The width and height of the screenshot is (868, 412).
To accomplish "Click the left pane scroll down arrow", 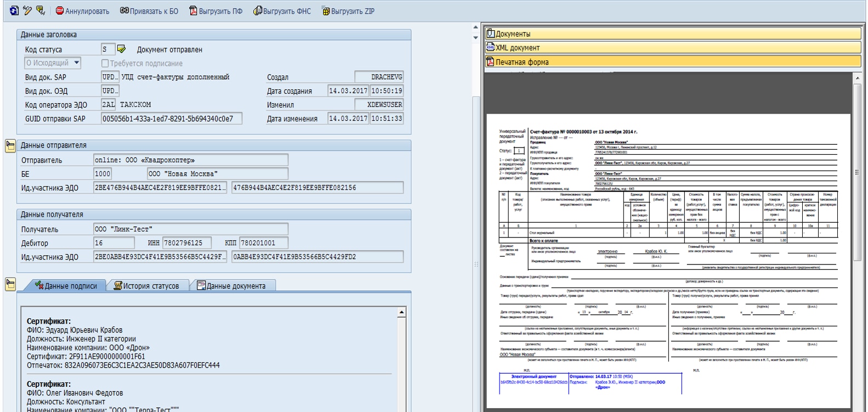I will 475,37.
